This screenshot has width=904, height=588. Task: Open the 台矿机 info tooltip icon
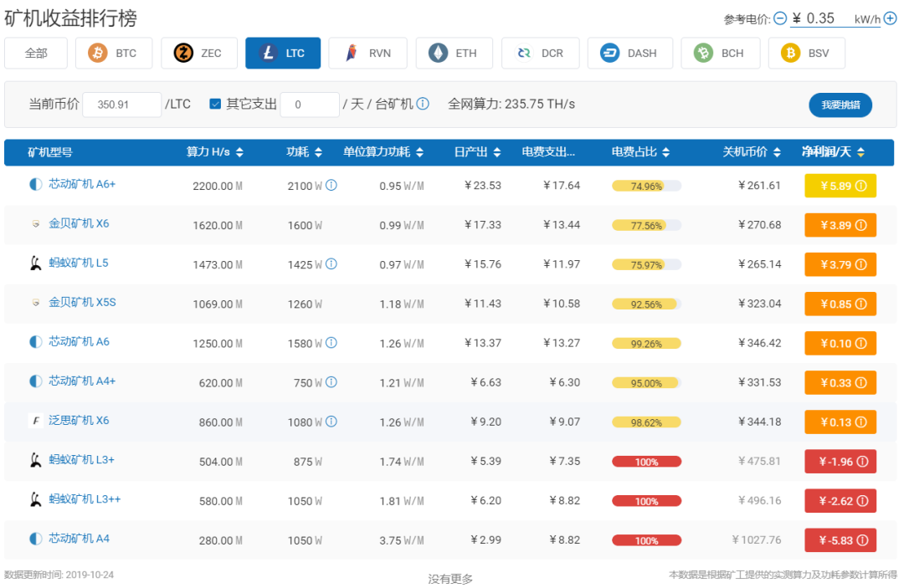click(x=424, y=105)
